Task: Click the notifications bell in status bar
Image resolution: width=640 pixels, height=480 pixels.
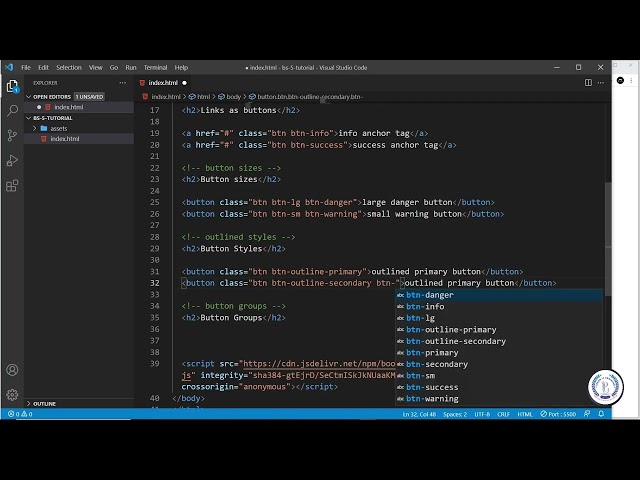Action: (x=601, y=414)
